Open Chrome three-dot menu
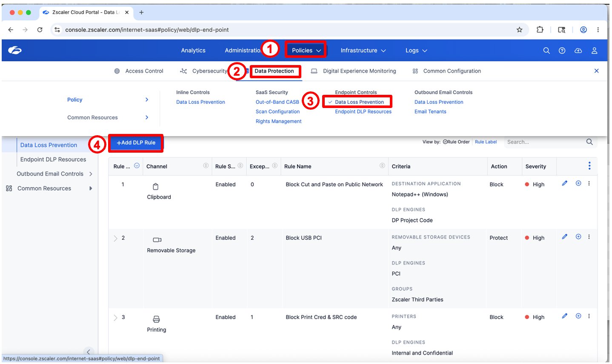The width and height of the screenshot is (612, 364). (x=598, y=30)
